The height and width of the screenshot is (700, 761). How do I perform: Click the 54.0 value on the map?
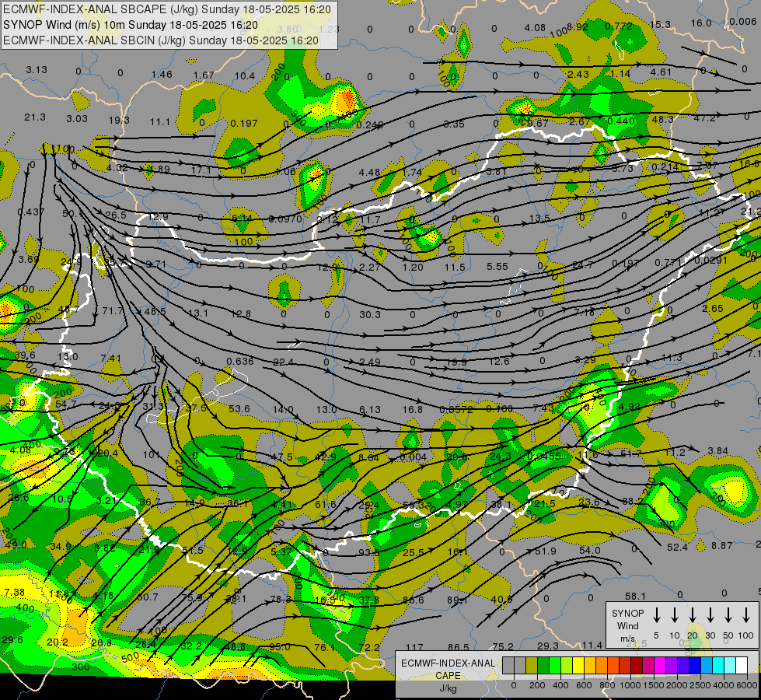tap(590, 551)
